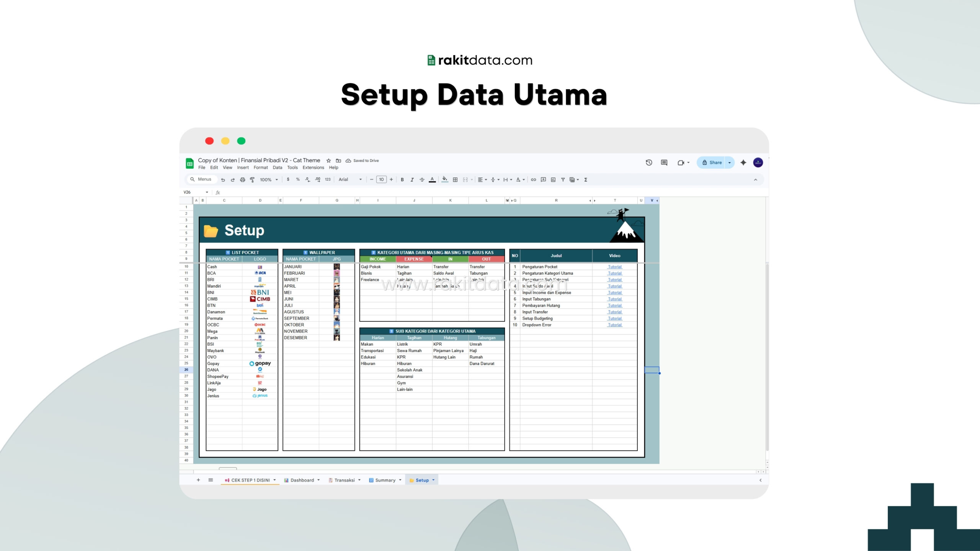Open the text wrapping dropdown
Viewport: 980px width, 551px height.
tap(508, 179)
